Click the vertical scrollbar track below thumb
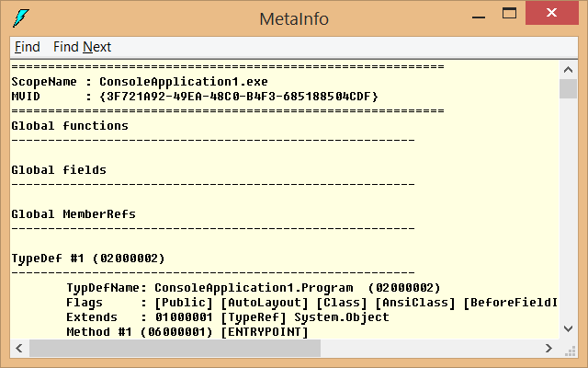The height and width of the screenshot is (368, 588). tap(568, 209)
